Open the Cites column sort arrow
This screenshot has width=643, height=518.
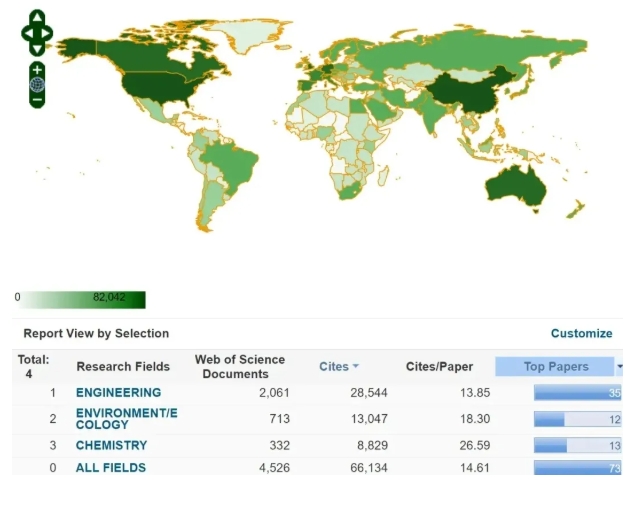[356, 367]
